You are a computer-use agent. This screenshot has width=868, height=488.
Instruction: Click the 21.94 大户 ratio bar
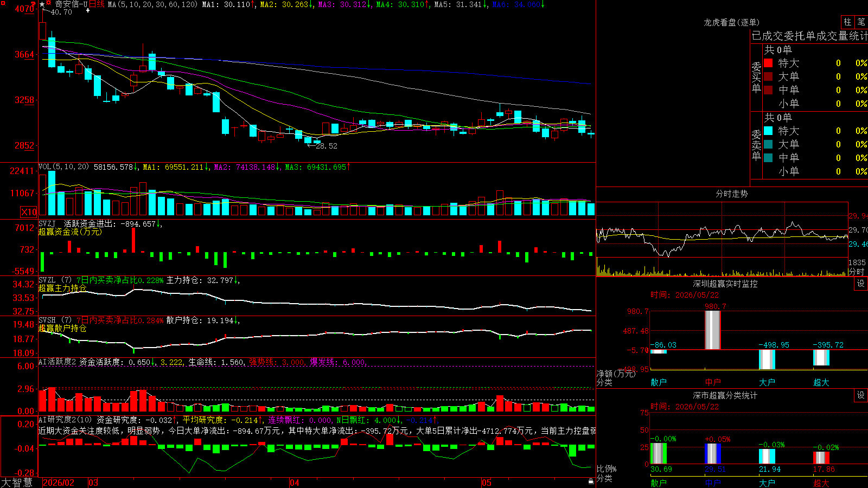click(x=767, y=457)
